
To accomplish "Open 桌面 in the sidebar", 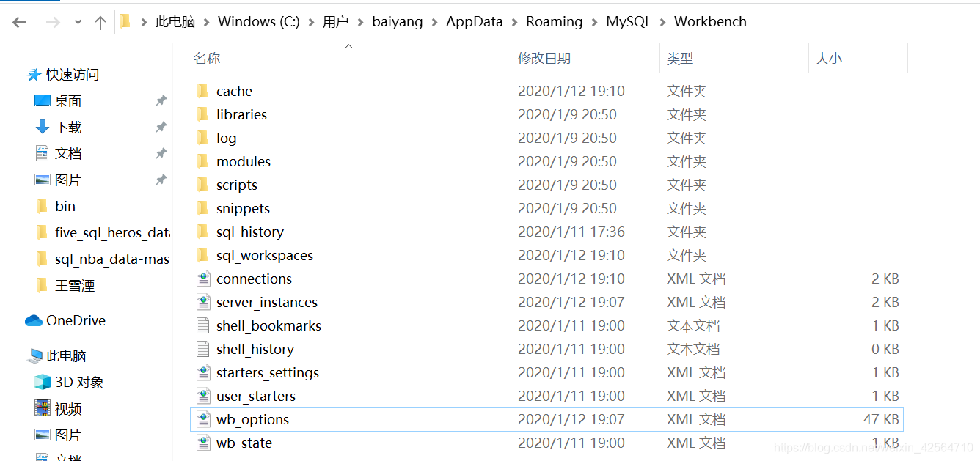I will pos(68,101).
